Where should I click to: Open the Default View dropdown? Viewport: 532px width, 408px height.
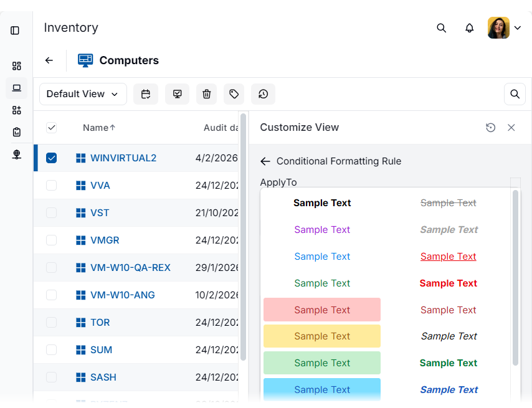tap(83, 94)
